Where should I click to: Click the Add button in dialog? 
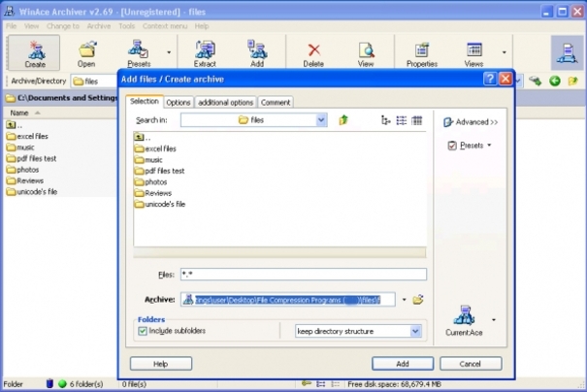403,364
